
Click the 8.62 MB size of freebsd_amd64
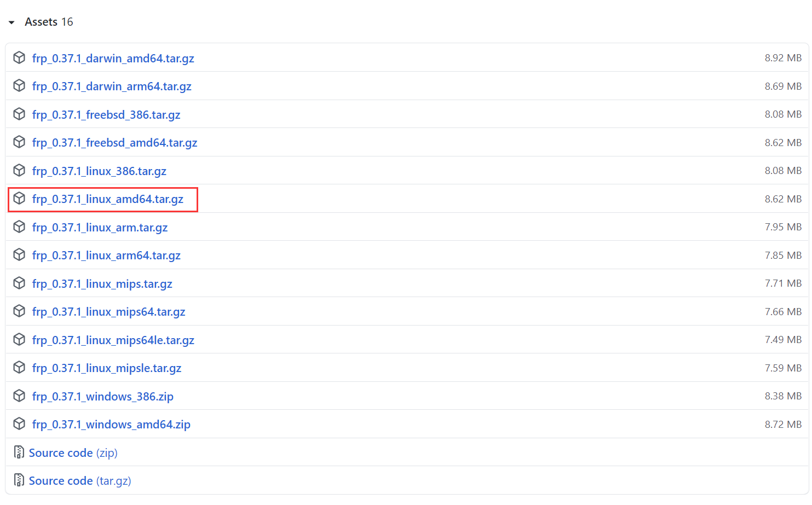point(783,143)
